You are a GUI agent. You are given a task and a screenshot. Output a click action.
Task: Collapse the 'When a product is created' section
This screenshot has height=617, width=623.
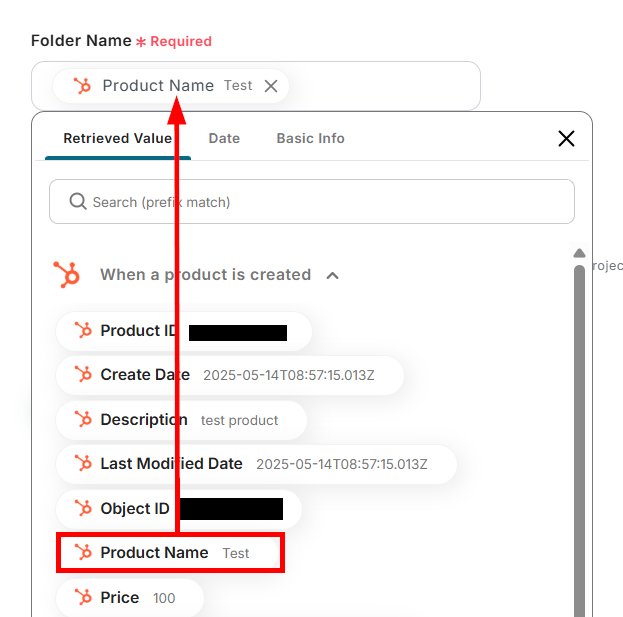[333, 275]
